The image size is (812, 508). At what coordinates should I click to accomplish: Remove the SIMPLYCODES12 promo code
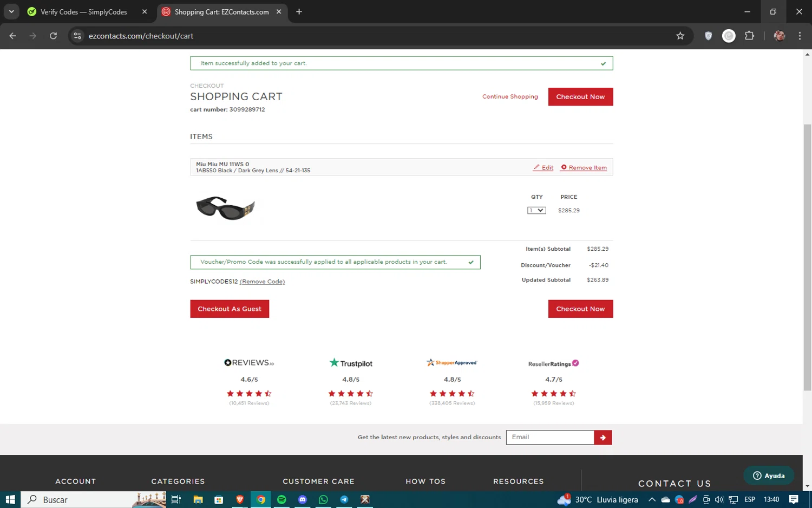262,282
